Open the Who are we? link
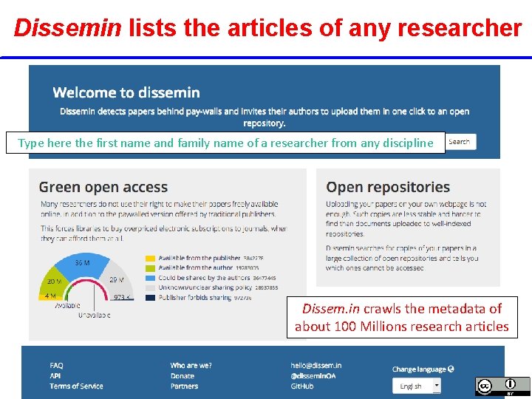This screenshot has height=399, width=532. pyautogui.click(x=191, y=366)
